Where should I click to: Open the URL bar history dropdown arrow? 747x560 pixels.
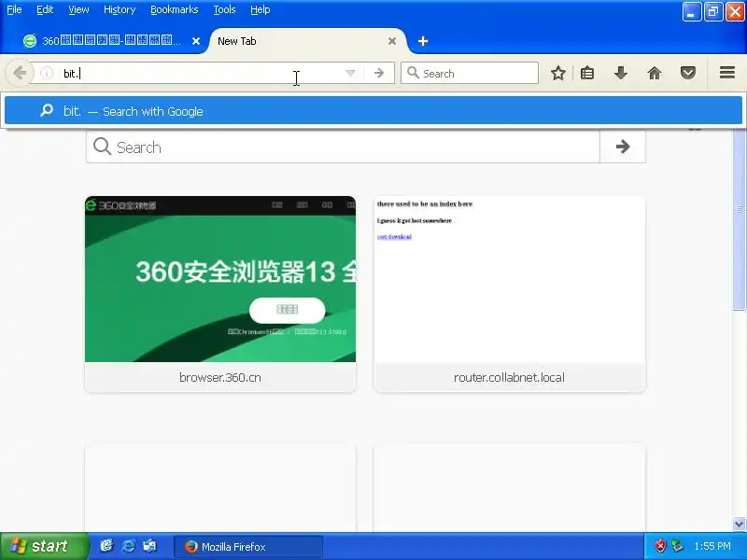[350, 73]
